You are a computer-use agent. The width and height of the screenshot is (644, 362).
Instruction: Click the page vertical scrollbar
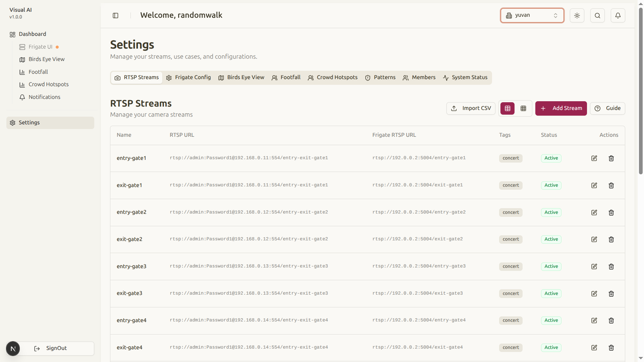641,90
